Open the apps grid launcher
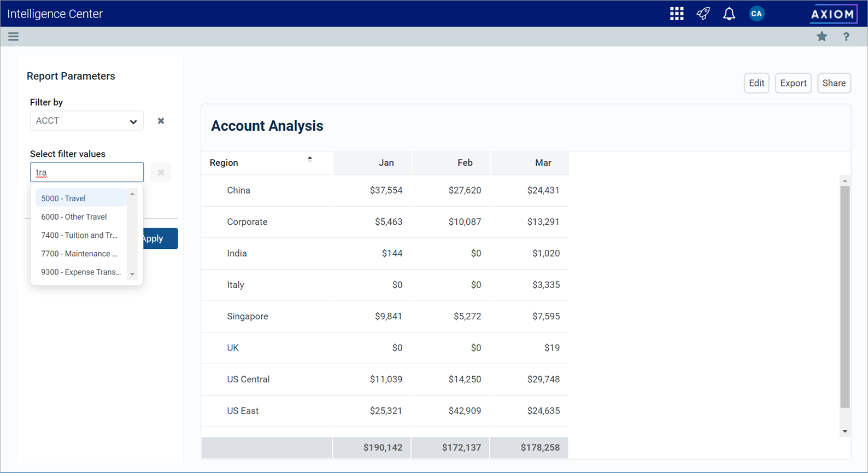The image size is (868, 473). pyautogui.click(x=677, y=14)
